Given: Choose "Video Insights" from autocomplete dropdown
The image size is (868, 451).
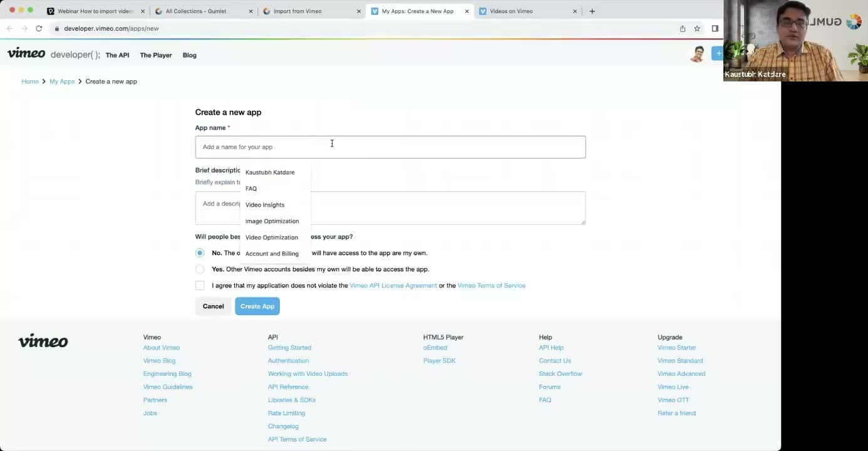Looking at the screenshot, I should point(265,205).
